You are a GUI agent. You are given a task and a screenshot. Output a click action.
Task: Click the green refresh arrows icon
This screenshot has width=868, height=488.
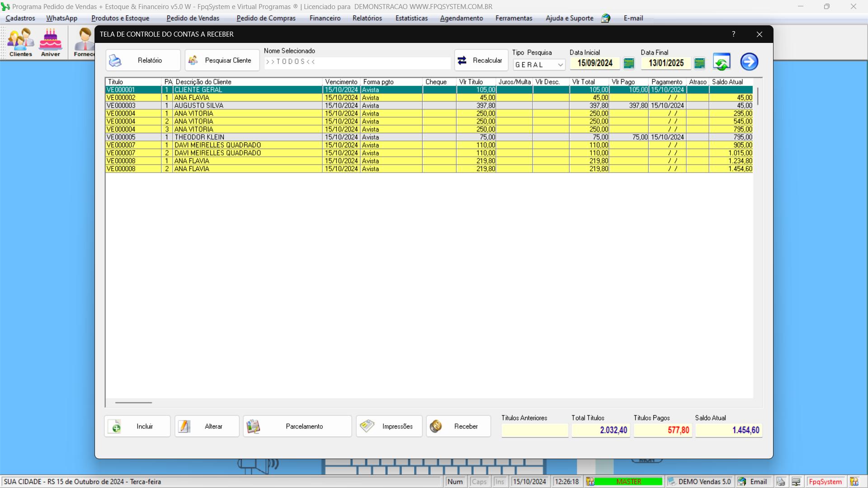(722, 62)
